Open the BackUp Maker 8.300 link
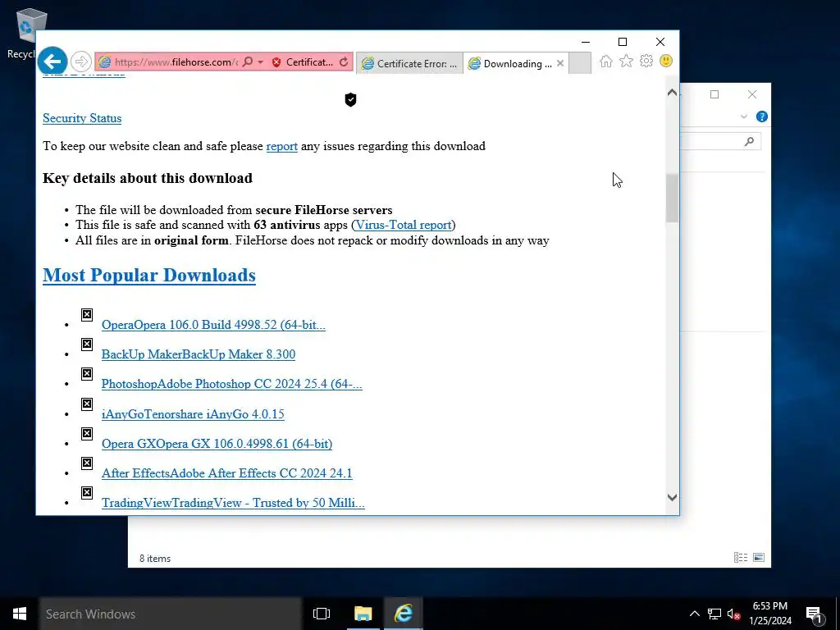The width and height of the screenshot is (840, 630). [x=199, y=354]
